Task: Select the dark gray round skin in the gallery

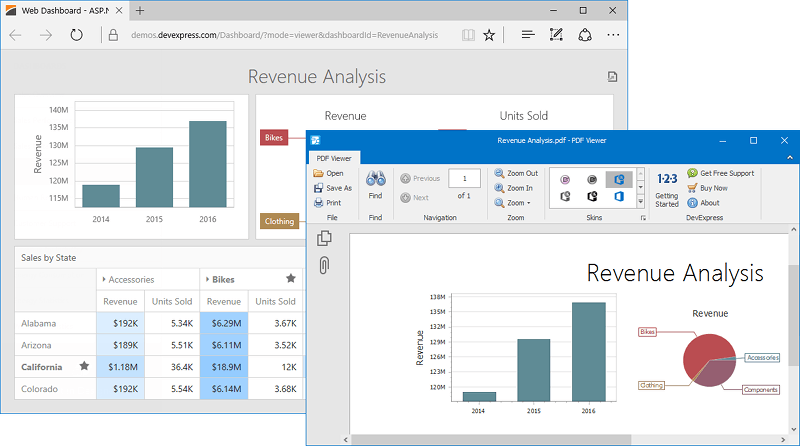Action: (592, 180)
